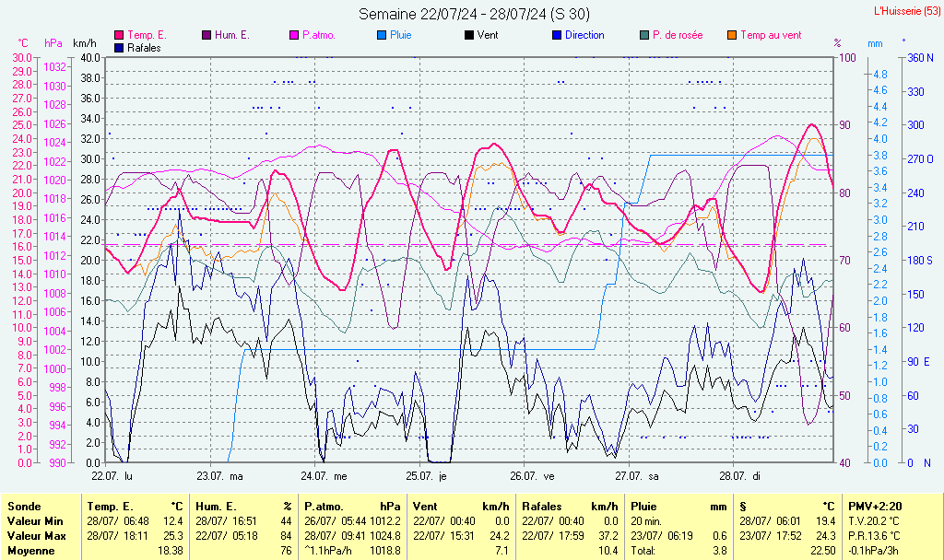Screen dimensions: 944x560
Task: Select the "Valeur Min" row label
Action: [35, 521]
